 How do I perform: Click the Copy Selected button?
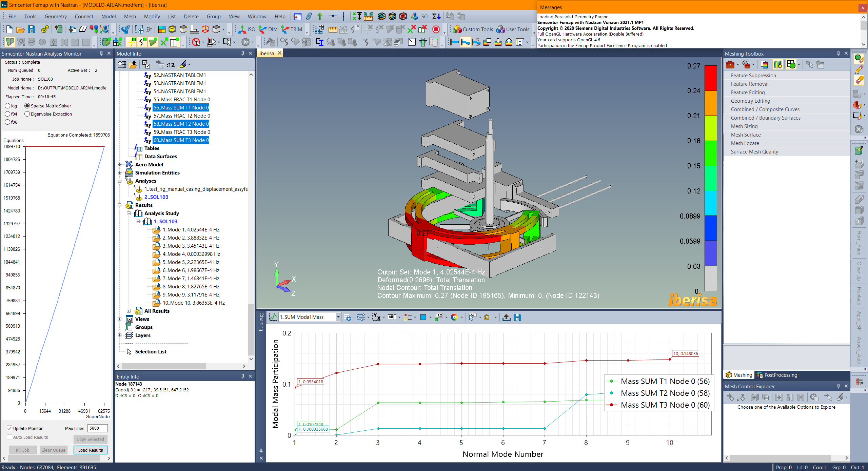pos(90,439)
